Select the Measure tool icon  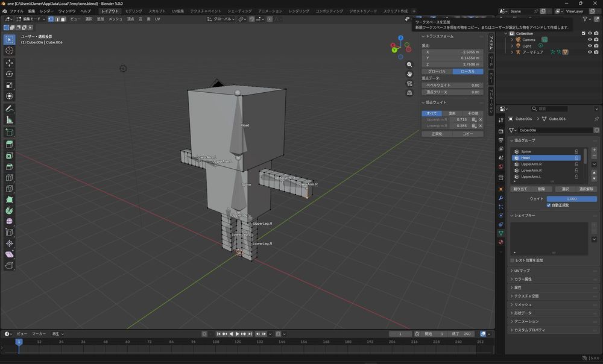[x=10, y=120]
